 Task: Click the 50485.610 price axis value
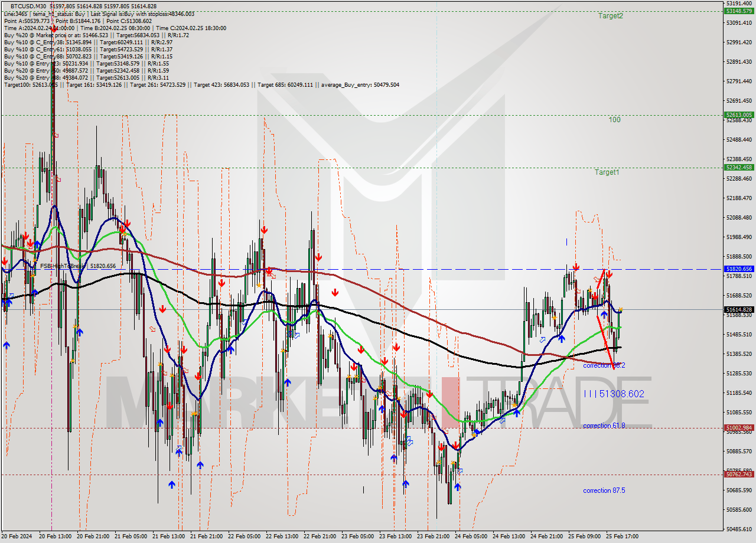click(740, 529)
